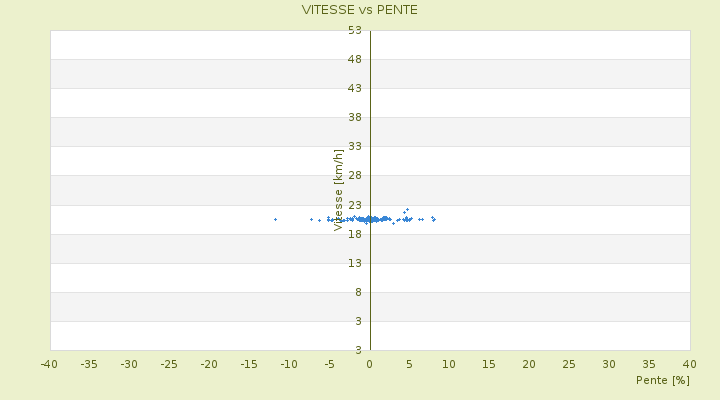Click the 48 tick label on the speed axis

(x=355, y=59)
